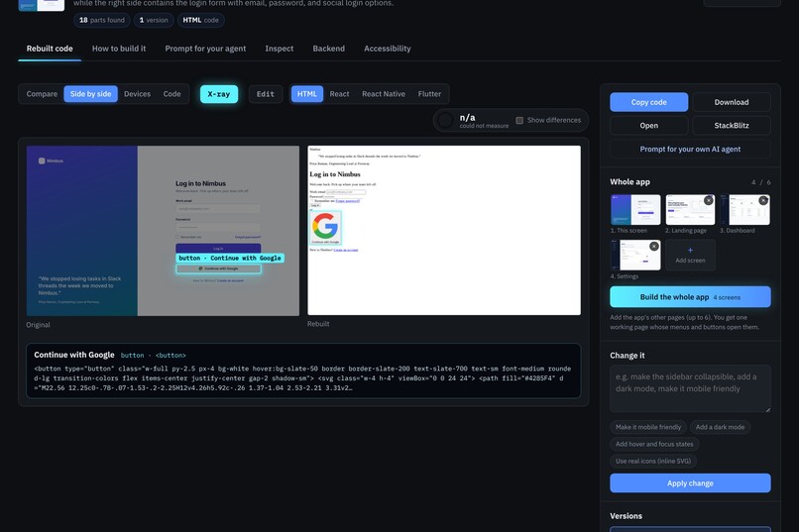Click Build the whole app button
Image resolution: width=799 pixels, height=532 pixels.
click(690, 297)
